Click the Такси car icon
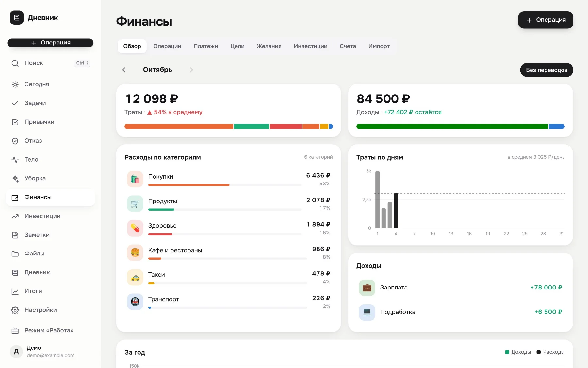The height and width of the screenshot is (368, 588). click(x=135, y=277)
